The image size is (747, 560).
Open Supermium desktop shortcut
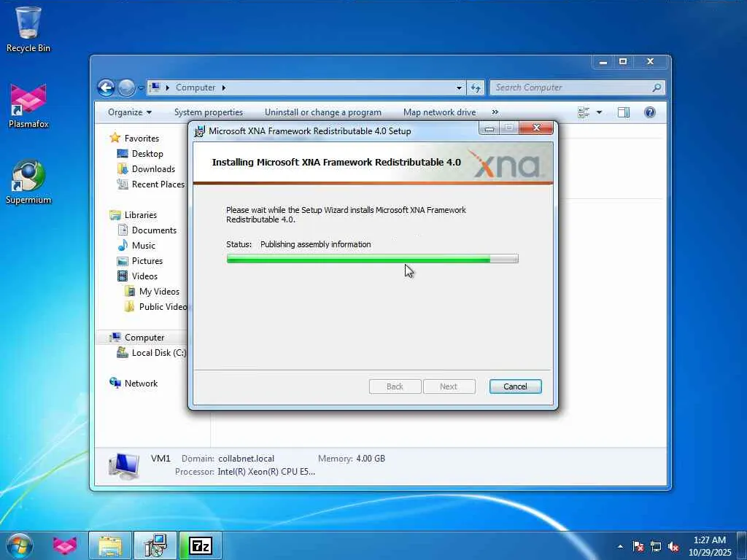(x=28, y=182)
